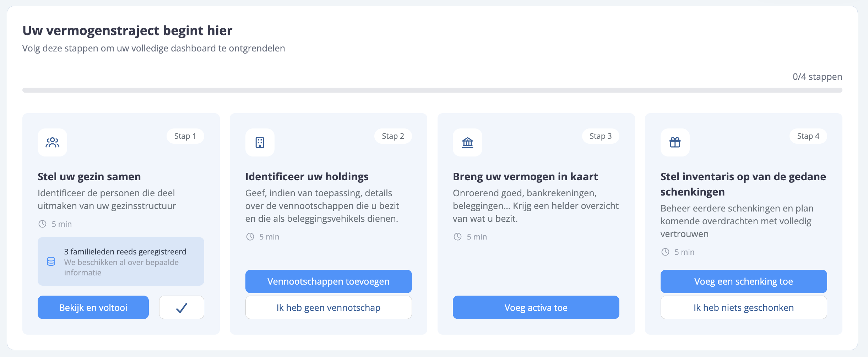Viewport: 868px width, 357px height.
Task: Click the database icon beside familieleden notice
Action: pyautogui.click(x=51, y=262)
